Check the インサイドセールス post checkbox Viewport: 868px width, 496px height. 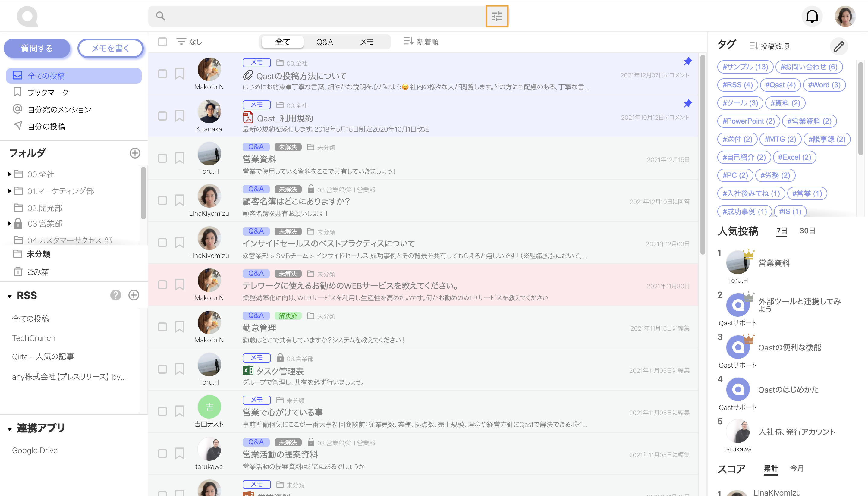click(162, 243)
